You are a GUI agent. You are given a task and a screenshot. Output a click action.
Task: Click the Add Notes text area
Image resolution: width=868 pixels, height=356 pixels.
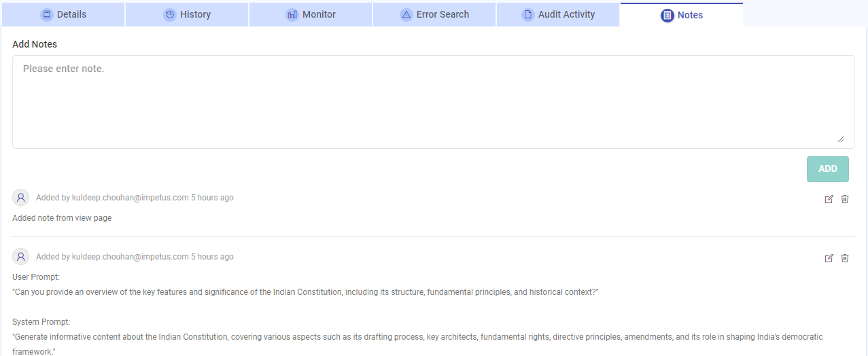434,102
